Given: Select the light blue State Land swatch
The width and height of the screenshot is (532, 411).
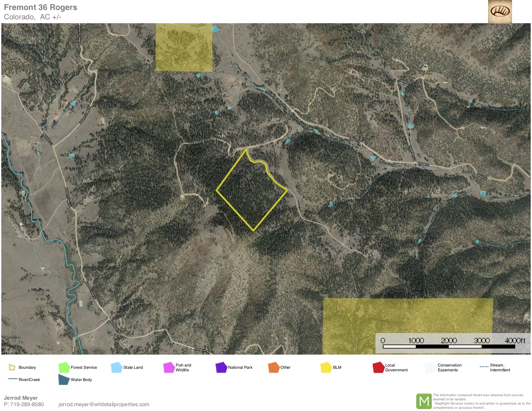Looking at the screenshot, I should coord(116,367).
